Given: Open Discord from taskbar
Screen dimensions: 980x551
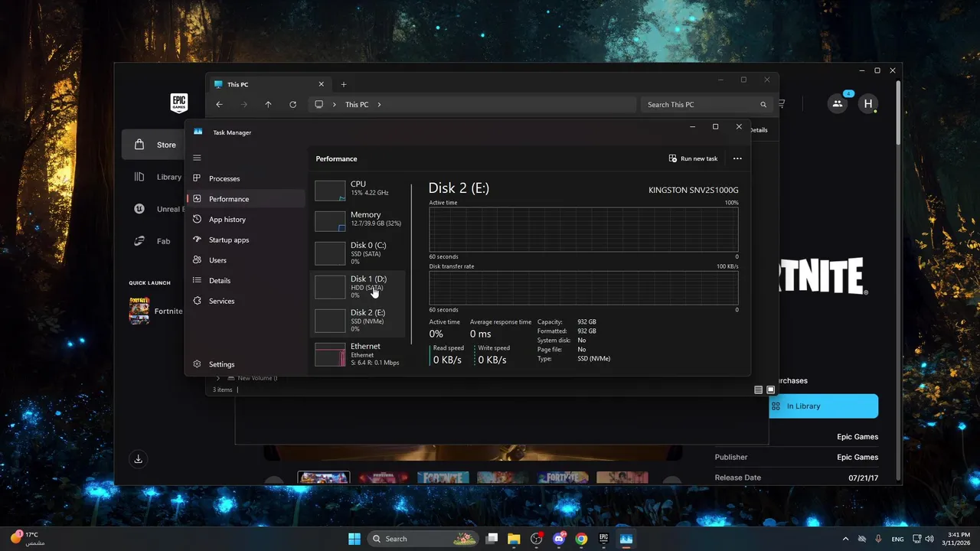Looking at the screenshot, I should tap(559, 539).
